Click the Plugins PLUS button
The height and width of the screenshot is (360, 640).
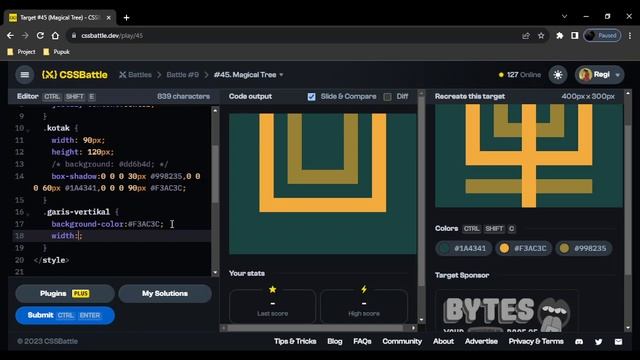(65, 293)
